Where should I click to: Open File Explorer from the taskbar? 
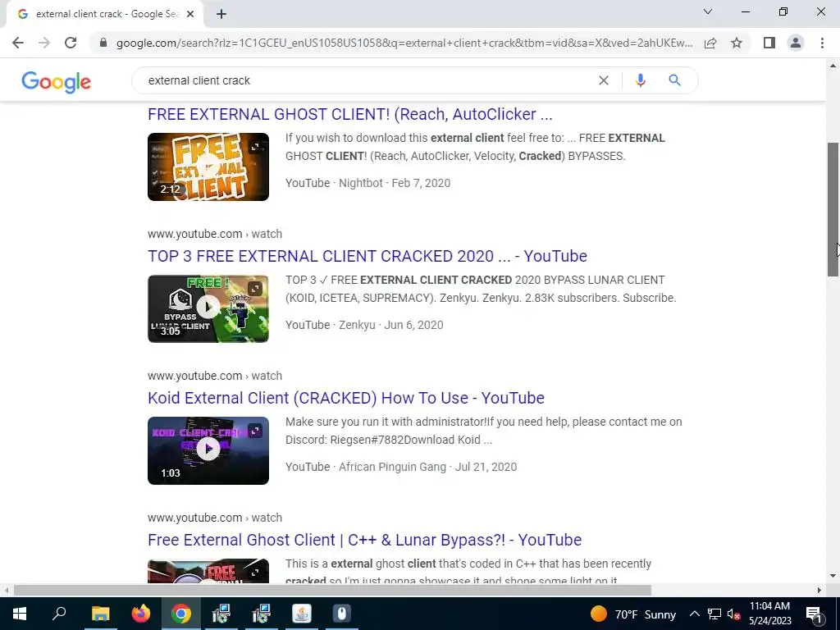coord(100,614)
